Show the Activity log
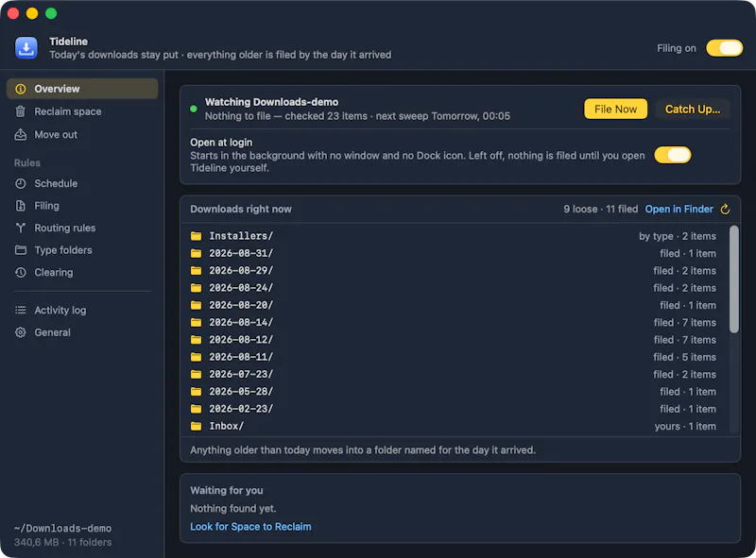Image resolution: width=756 pixels, height=558 pixels. (x=82, y=310)
